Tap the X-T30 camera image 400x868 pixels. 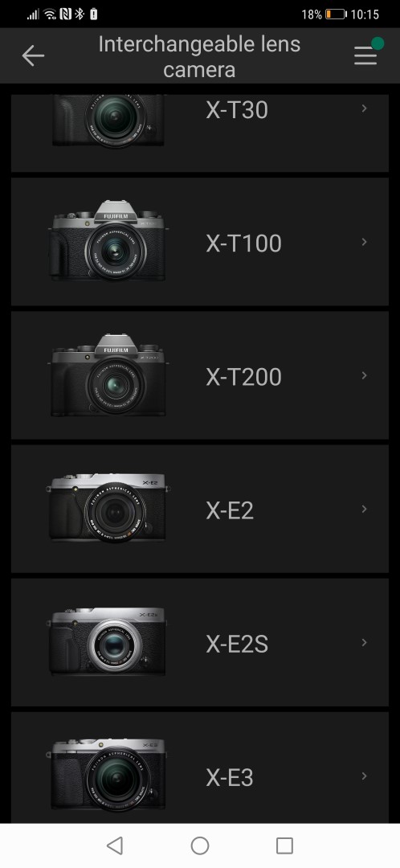point(108,120)
